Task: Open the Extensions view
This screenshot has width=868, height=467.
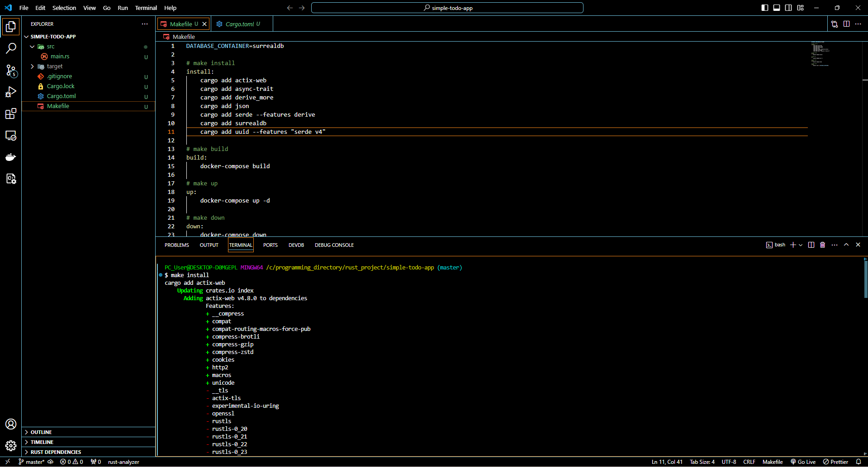Action: 11,113
